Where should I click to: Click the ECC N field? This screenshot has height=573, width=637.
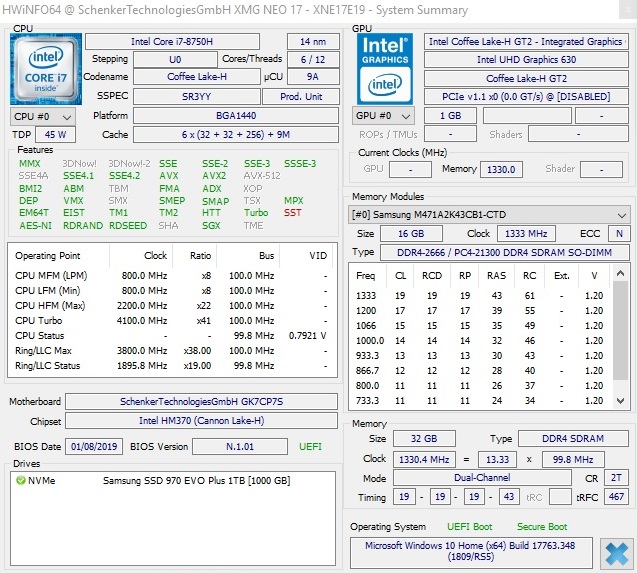tap(619, 234)
